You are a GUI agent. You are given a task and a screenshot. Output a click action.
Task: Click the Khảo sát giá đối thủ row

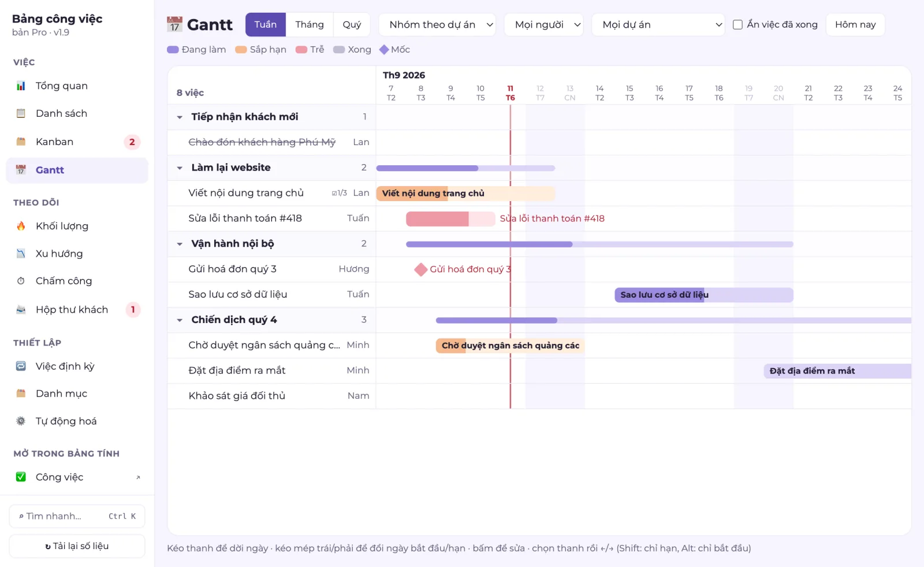click(x=271, y=396)
